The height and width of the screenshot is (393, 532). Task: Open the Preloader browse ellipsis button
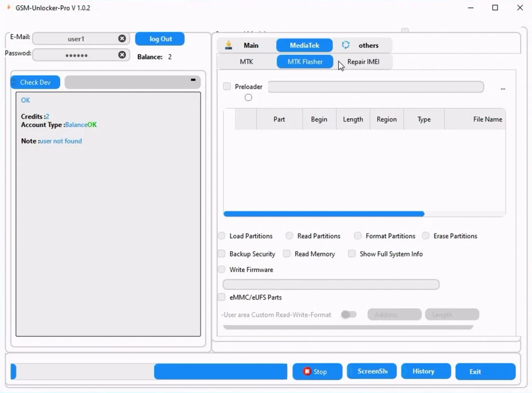point(502,88)
